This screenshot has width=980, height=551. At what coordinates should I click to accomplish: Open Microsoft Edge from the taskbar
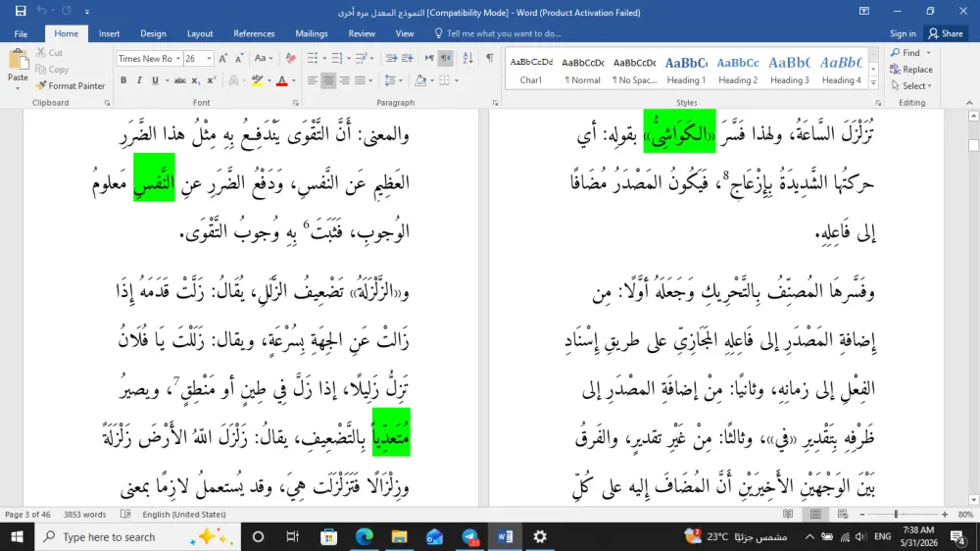(x=365, y=536)
